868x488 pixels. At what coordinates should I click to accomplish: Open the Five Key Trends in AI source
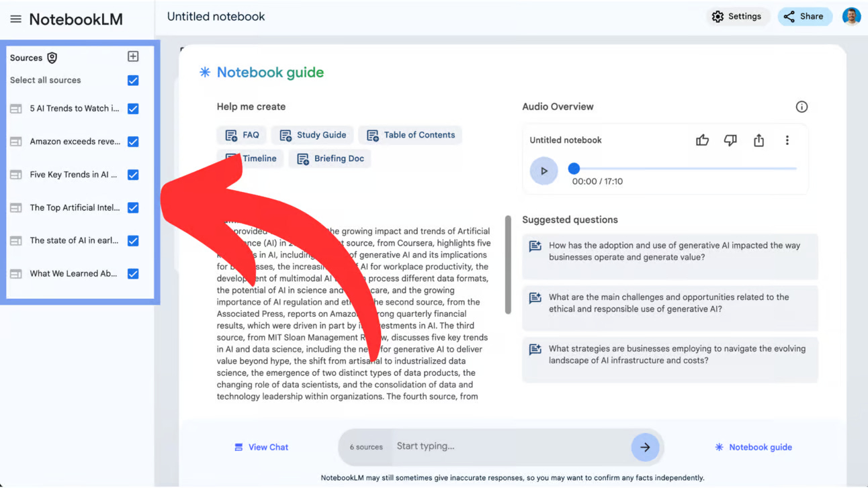tap(74, 175)
